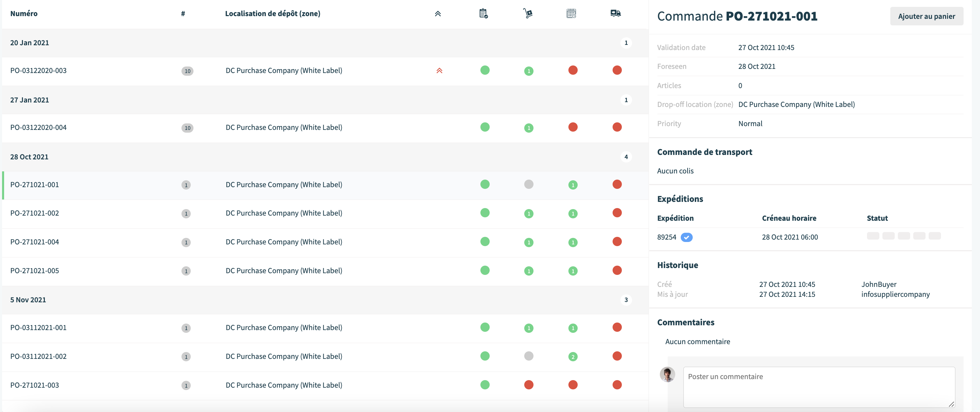The height and width of the screenshot is (412, 980).
Task: Collapse the 5 Nov 2021 date group
Action: [28, 300]
